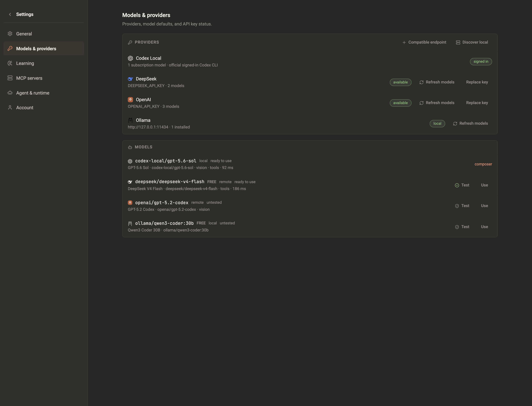Image resolution: width=532 pixels, height=406 pixels.
Task: Click the local badge in Ollama row
Action: (437, 123)
